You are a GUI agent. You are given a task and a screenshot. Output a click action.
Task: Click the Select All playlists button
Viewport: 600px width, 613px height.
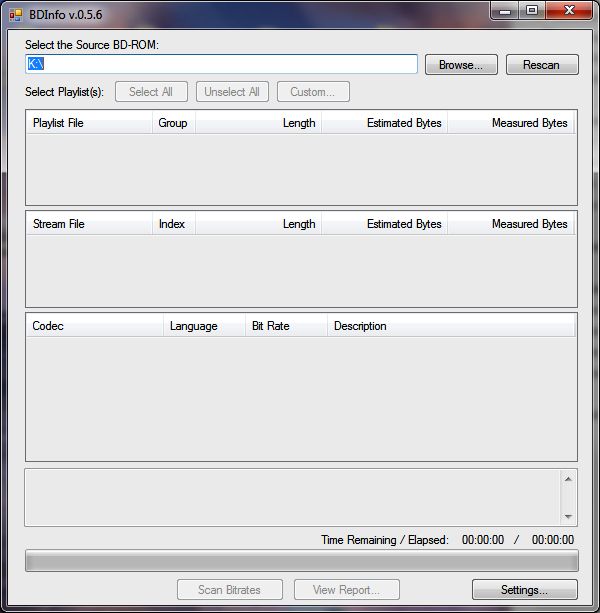tap(151, 92)
